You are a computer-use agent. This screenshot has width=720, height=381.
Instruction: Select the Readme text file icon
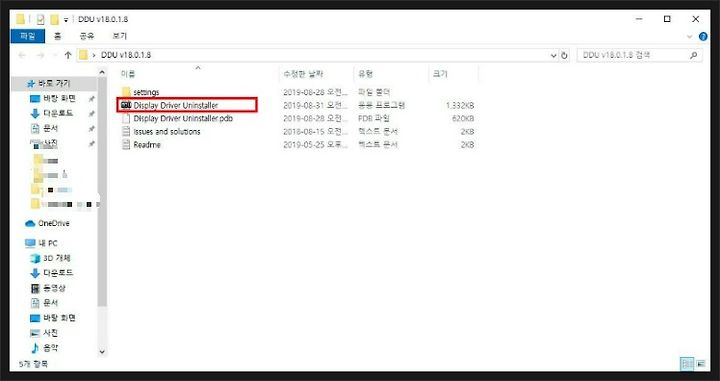(126, 145)
